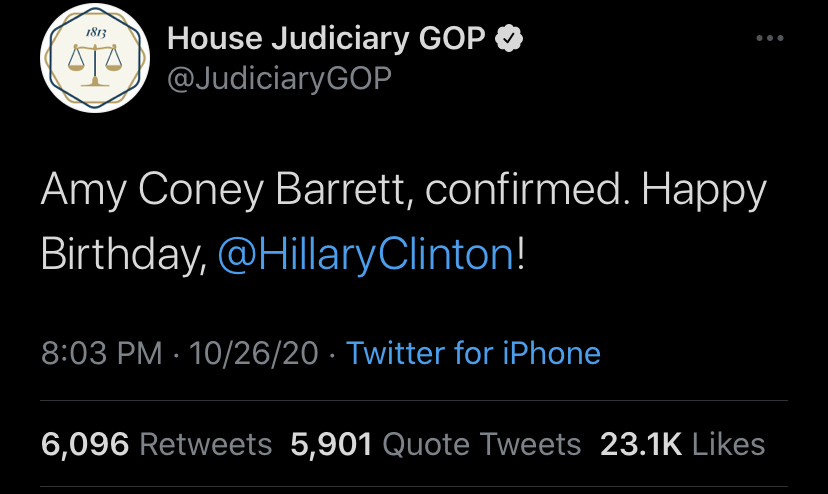Open the @HillaryClinton mention
Viewport: 828px width, 494px height.
(x=365, y=254)
